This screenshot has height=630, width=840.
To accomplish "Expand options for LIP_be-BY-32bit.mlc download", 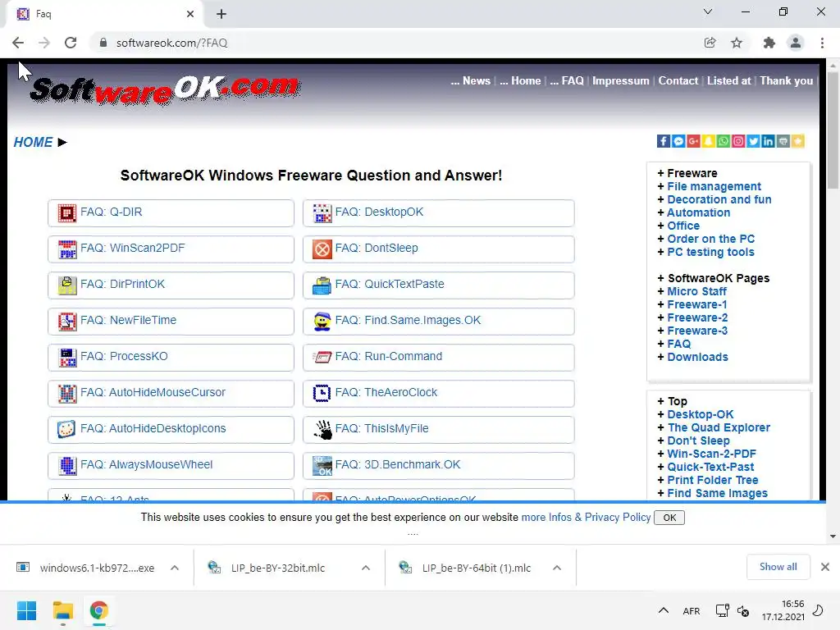I will coord(366,568).
